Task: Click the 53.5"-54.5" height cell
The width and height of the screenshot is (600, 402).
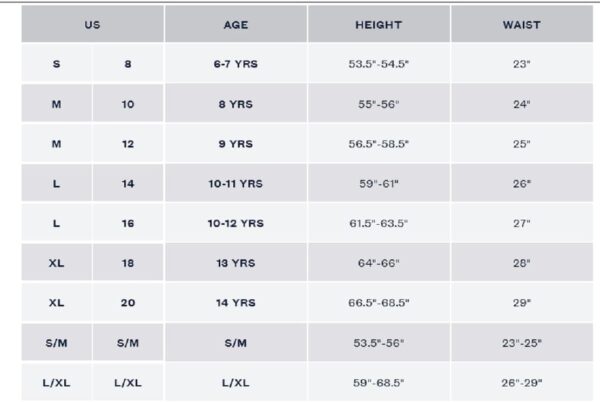Action: pos(378,64)
